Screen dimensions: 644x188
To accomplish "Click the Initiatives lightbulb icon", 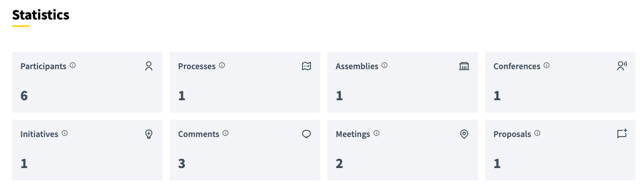I will click(x=149, y=134).
